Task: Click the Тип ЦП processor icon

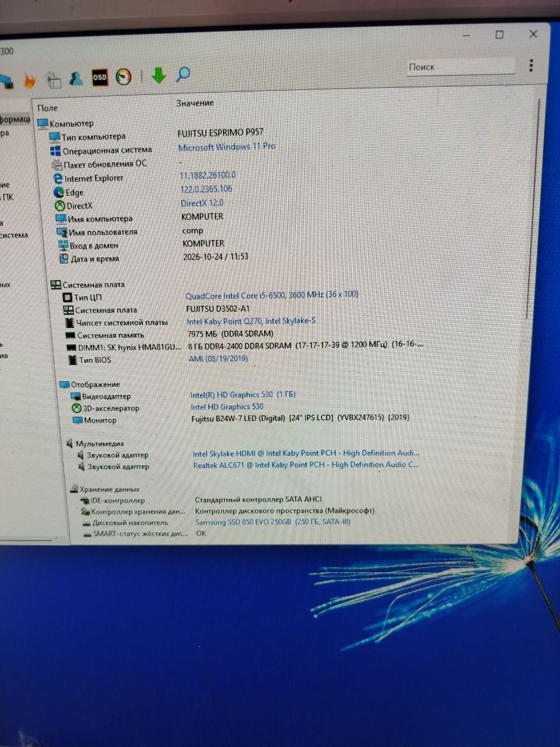Action: (x=67, y=298)
